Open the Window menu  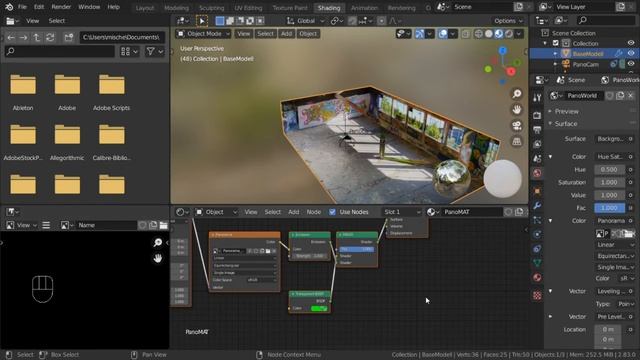click(x=89, y=7)
